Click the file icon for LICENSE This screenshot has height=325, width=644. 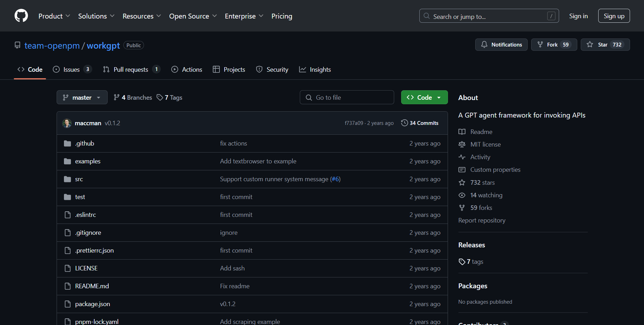click(67, 268)
